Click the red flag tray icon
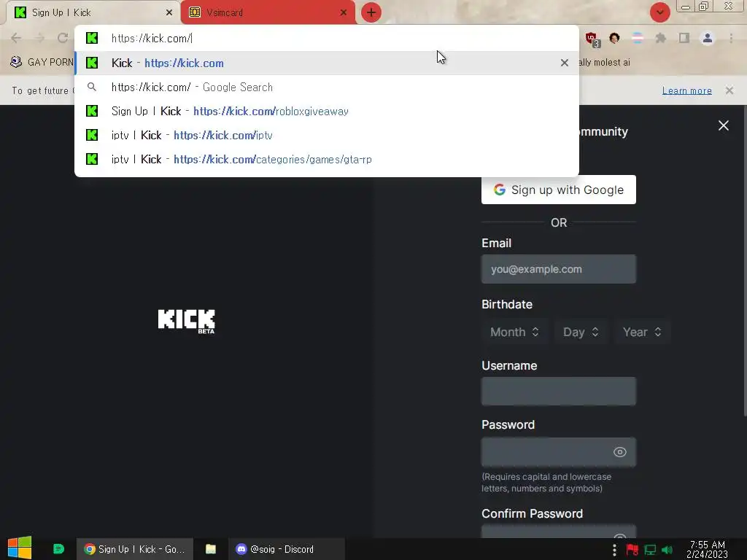This screenshot has width=747, height=560. point(632,550)
